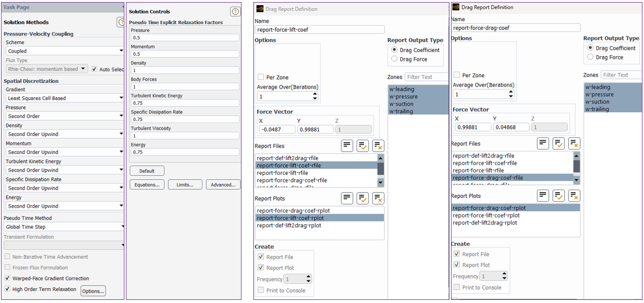Viewport: 644px width, 303px height.
Task: Select Drag Force radio in lift-coef dialog
Action: pos(394,59)
